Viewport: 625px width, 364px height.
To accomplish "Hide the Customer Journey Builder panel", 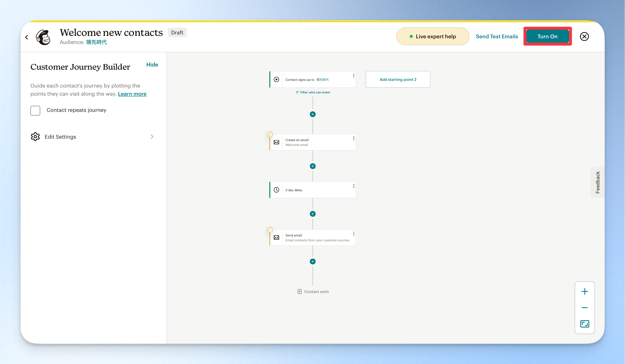I will coord(152,65).
